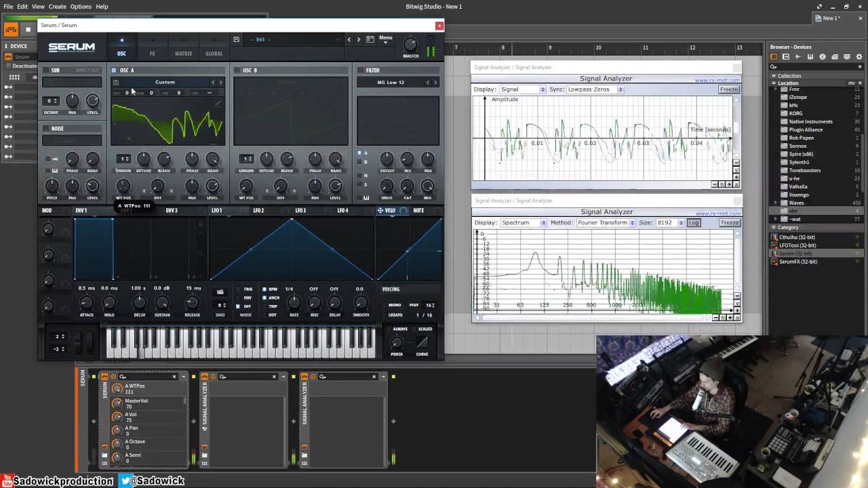Screen dimensions: 868x488
Task: Toggle filter routing for oscillator B
Action: coord(359,163)
